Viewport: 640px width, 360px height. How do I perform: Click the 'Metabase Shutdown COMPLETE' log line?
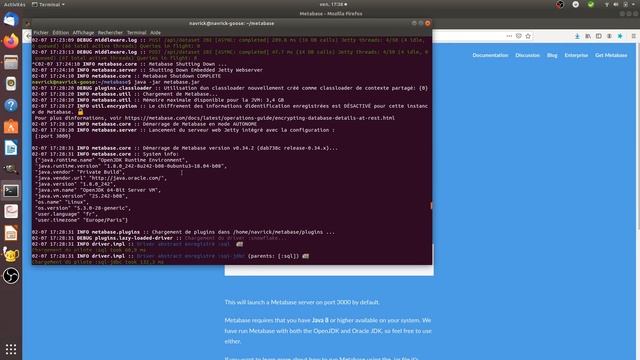click(x=182, y=76)
